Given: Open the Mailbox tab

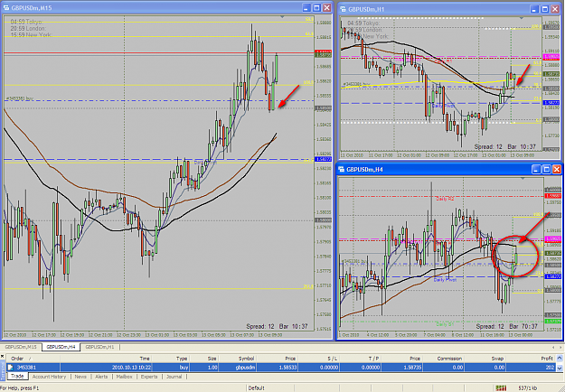Looking at the screenshot, I should 125,377.
